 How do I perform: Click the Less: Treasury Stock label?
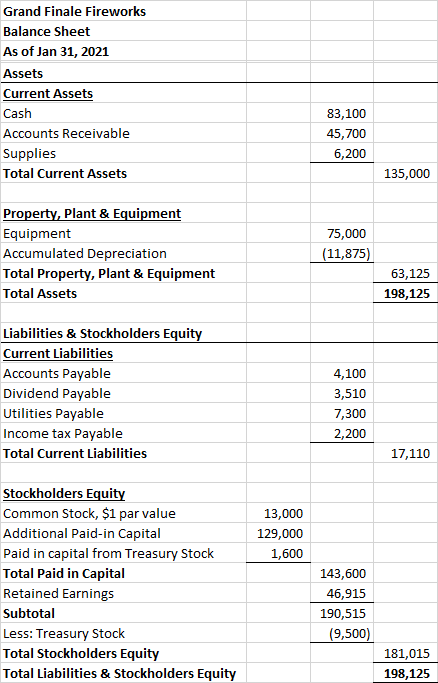click(64, 634)
